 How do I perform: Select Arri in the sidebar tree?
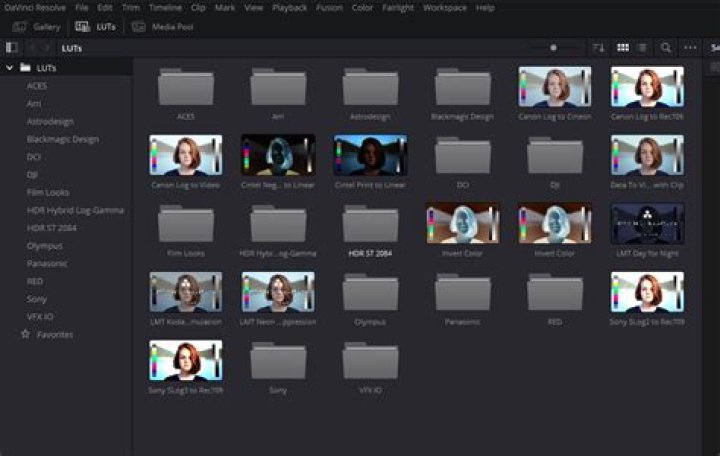(34, 104)
